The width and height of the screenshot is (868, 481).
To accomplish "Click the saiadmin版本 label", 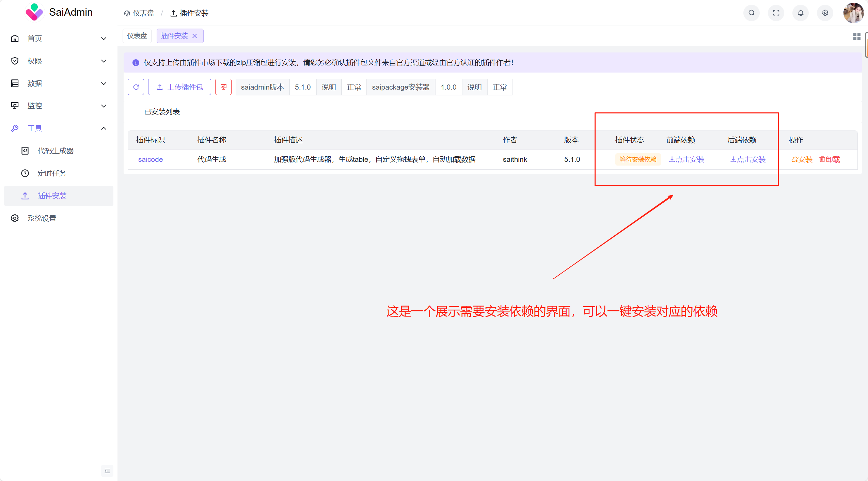I will click(262, 87).
